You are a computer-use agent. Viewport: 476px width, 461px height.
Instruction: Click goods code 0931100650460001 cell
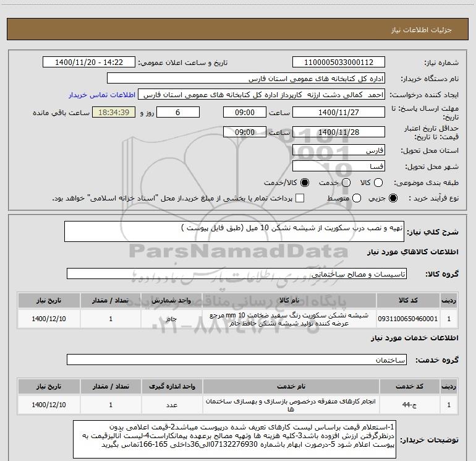coord(408,319)
